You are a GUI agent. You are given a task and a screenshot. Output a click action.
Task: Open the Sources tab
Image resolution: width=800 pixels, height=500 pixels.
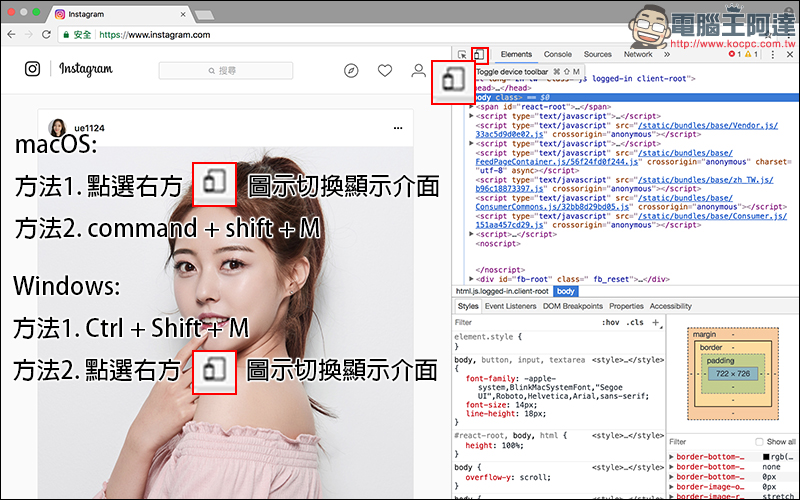pos(597,54)
